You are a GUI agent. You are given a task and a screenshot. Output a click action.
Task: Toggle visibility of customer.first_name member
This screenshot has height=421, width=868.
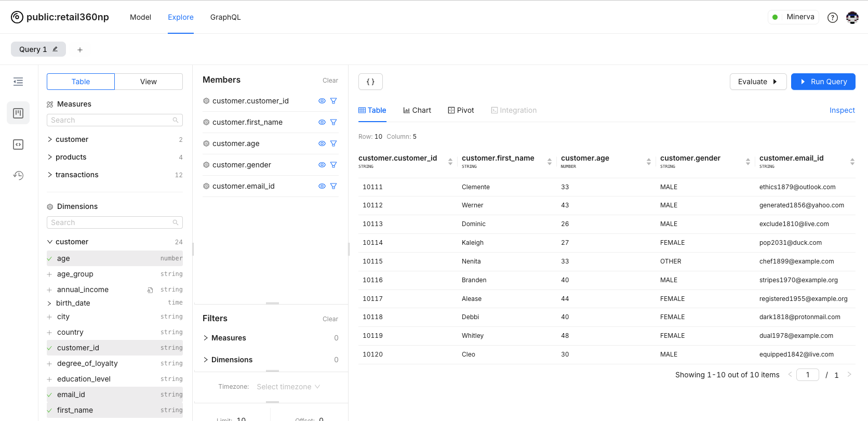[322, 122]
